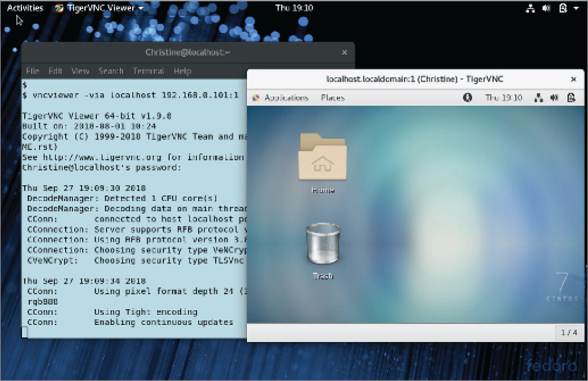Screen dimensions: 588x381
Task: Close the TigerVNC viewer window
Action: (x=573, y=79)
